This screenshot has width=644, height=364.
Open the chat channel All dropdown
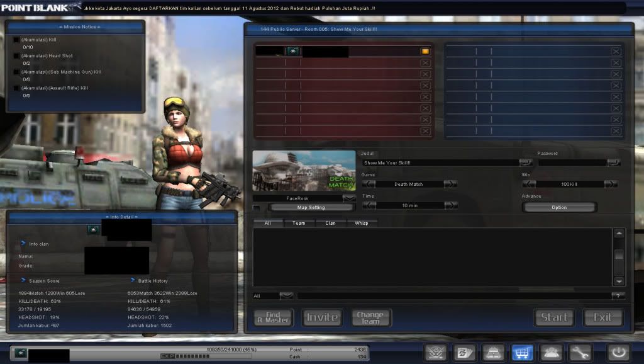pos(286,296)
